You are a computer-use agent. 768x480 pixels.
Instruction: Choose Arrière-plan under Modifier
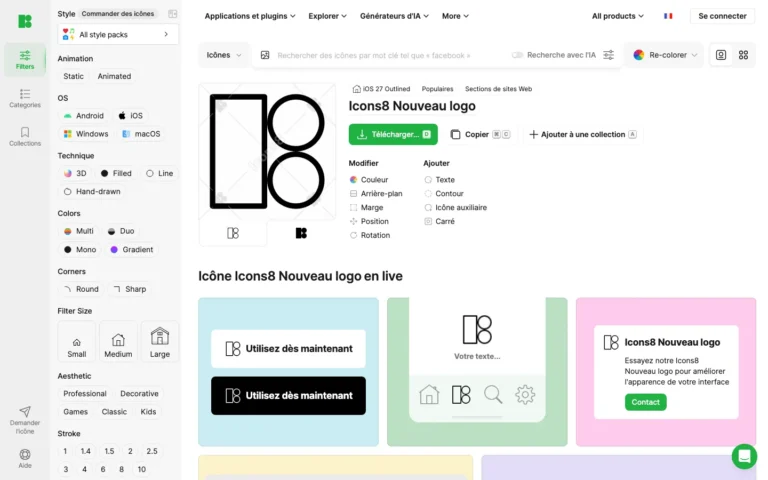tap(376, 193)
